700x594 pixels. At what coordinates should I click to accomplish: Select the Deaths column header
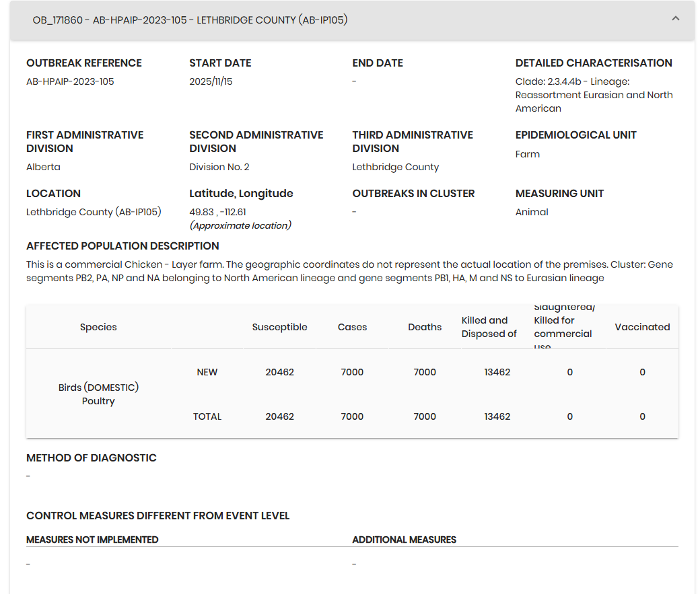click(425, 327)
